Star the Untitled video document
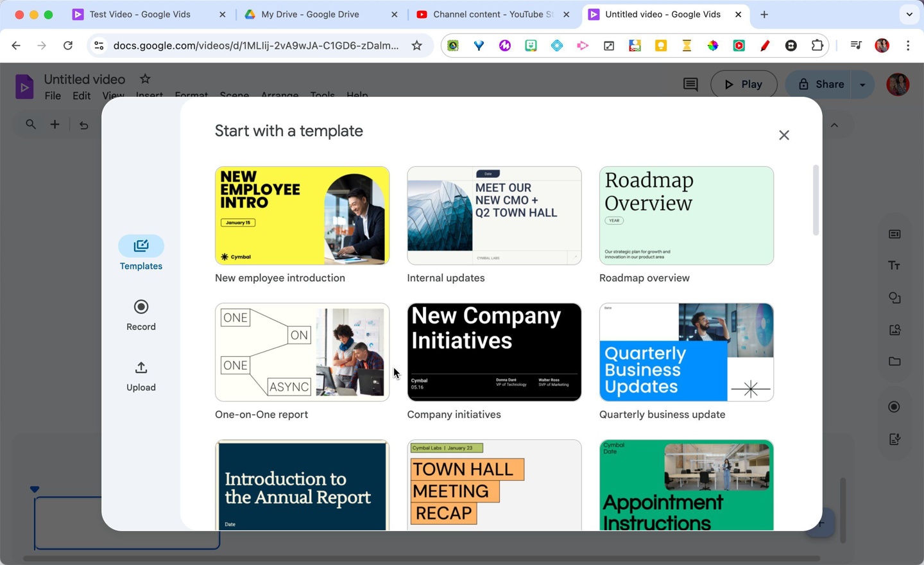Screen dimensions: 924x565 [x=145, y=78]
